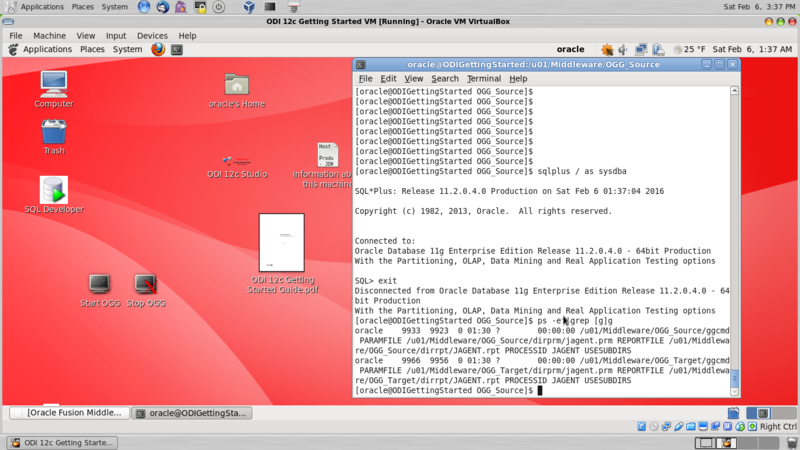
Task: Click guest panel volume speaker icon
Action: pos(623,49)
